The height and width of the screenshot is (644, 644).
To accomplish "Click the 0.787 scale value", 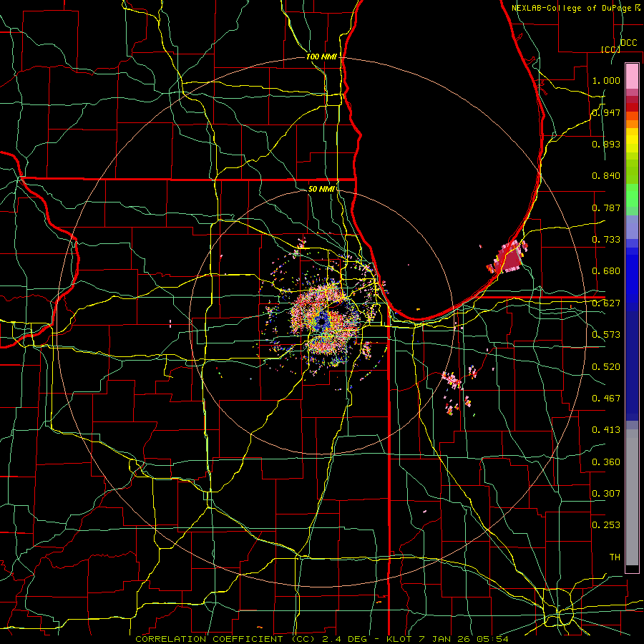I will (x=606, y=208).
